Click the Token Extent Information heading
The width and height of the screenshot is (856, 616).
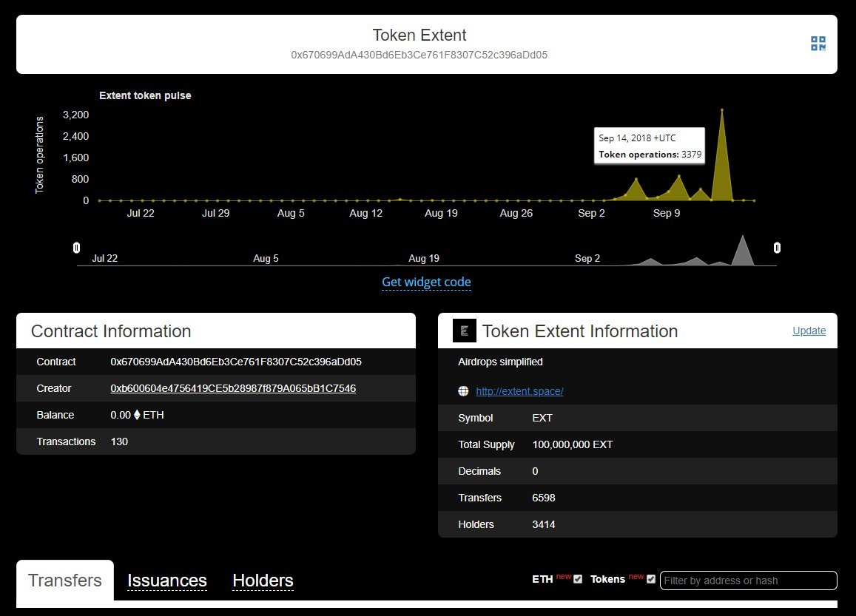click(580, 331)
